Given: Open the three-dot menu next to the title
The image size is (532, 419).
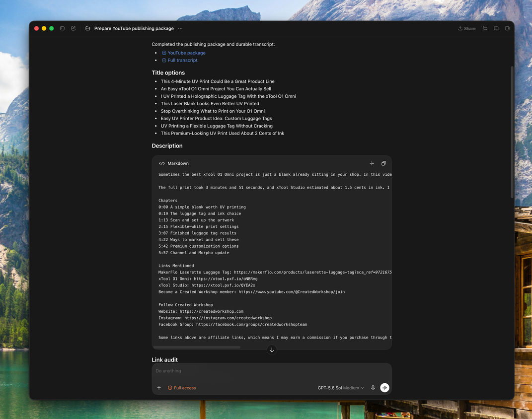Looking at the screenshot, I should click(x=180, y=28).
